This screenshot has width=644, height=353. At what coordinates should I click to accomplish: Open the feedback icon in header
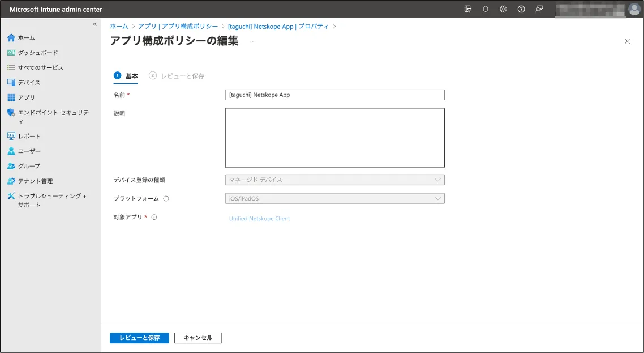(x=539, y=9)
